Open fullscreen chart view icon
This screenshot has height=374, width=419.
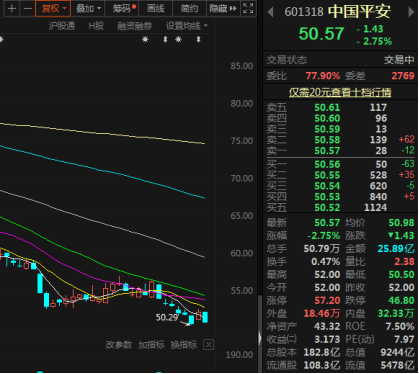point(248,8)
